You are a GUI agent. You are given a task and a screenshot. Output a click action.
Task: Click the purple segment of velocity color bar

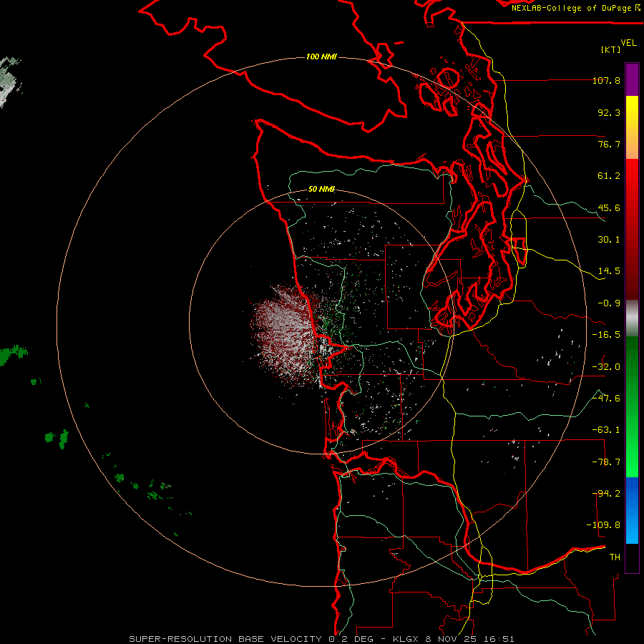click(632, 80)
